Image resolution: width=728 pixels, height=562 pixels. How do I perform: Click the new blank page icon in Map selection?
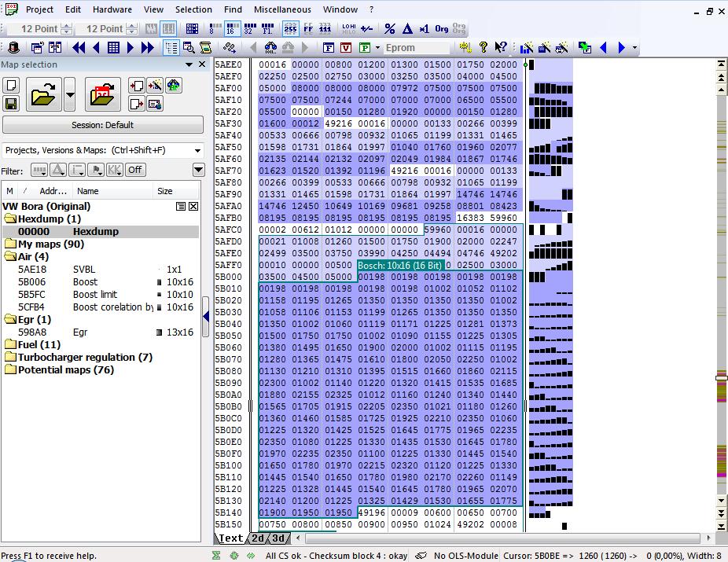point(11,86)
